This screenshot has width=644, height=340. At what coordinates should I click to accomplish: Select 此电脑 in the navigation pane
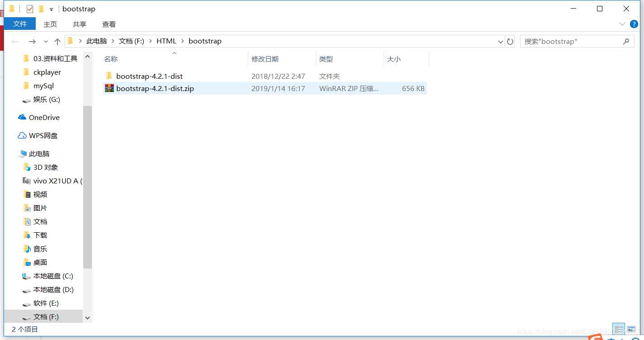pos(39,153)
